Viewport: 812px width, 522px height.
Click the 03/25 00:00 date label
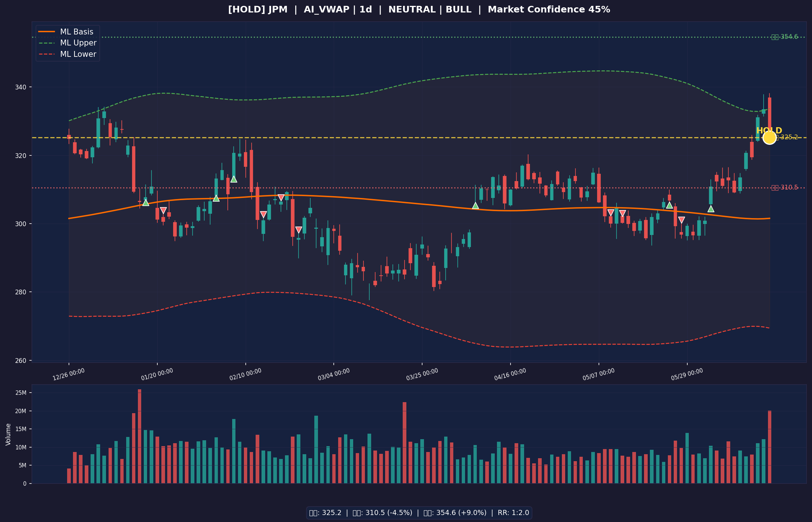click(422, 374)
